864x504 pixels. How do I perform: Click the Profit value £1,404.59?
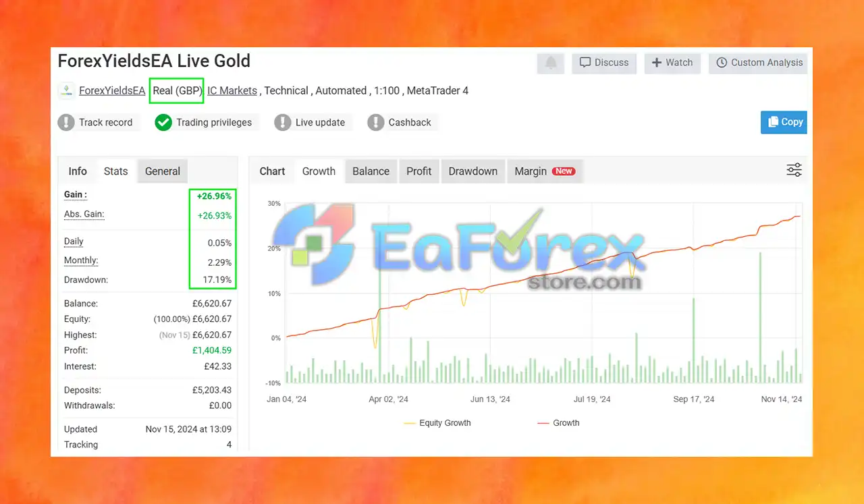(x=212, y=350)
